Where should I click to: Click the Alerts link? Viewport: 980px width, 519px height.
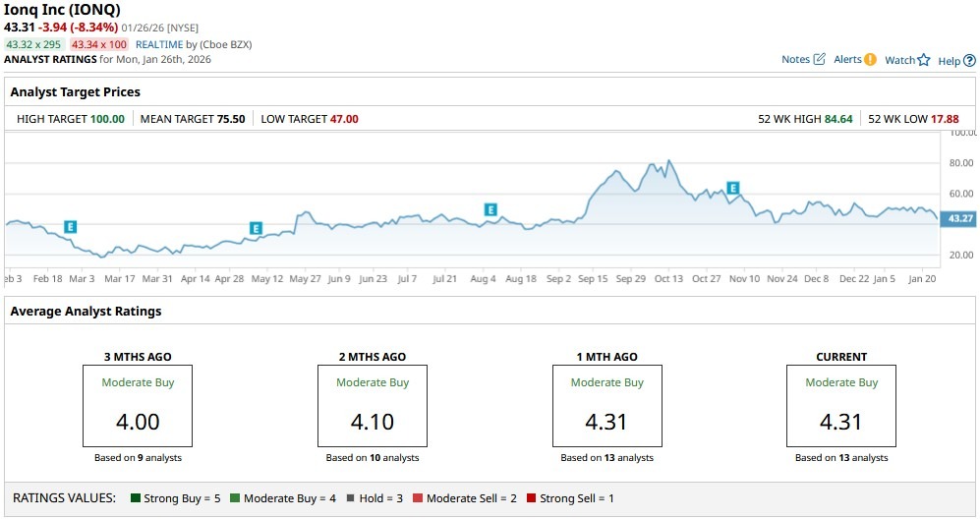[847, 59]
